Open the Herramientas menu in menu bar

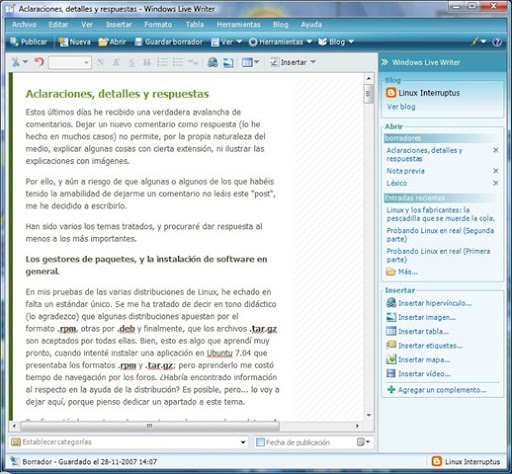238,24
